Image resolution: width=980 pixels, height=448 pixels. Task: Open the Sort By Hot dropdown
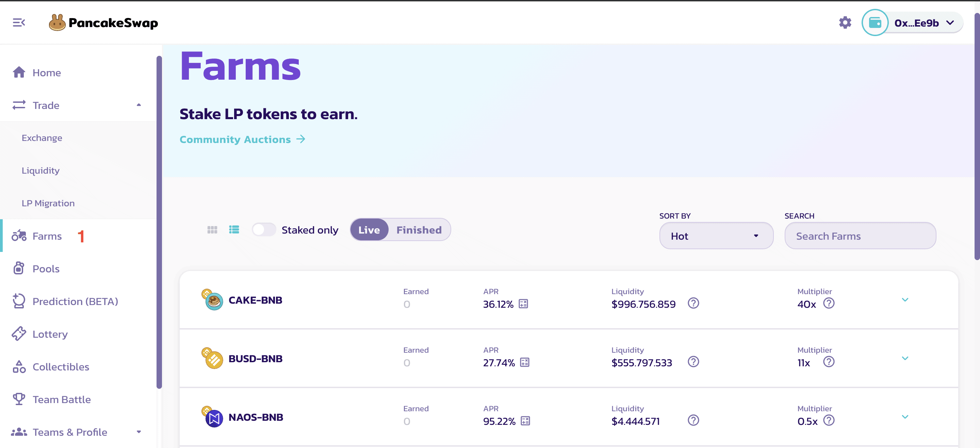coord(716,236)
